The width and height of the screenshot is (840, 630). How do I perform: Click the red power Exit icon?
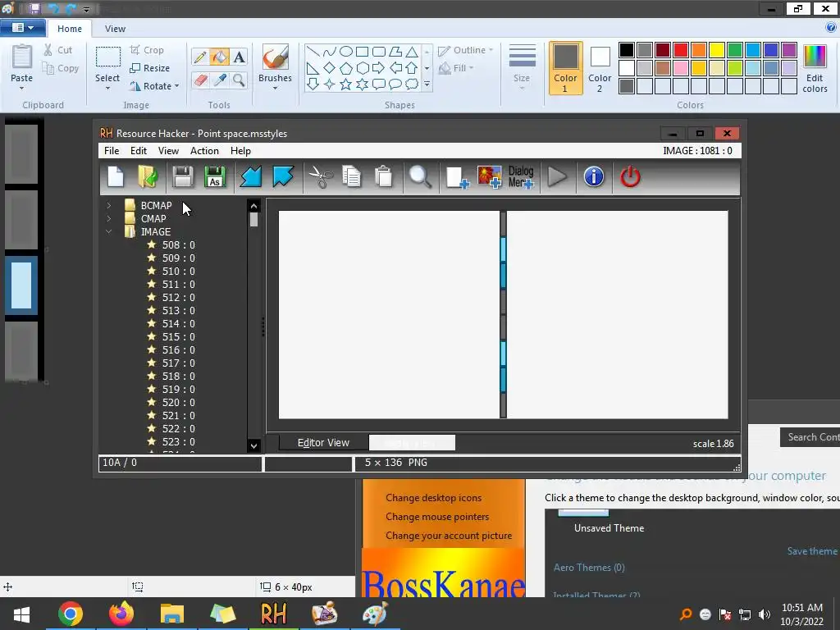click(630, 177)
